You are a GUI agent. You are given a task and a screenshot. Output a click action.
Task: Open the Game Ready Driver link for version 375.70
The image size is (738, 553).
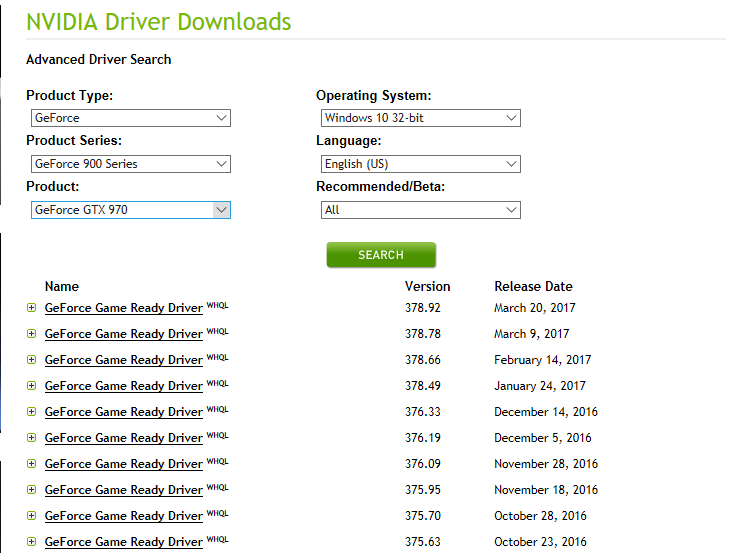click(124, 516)
